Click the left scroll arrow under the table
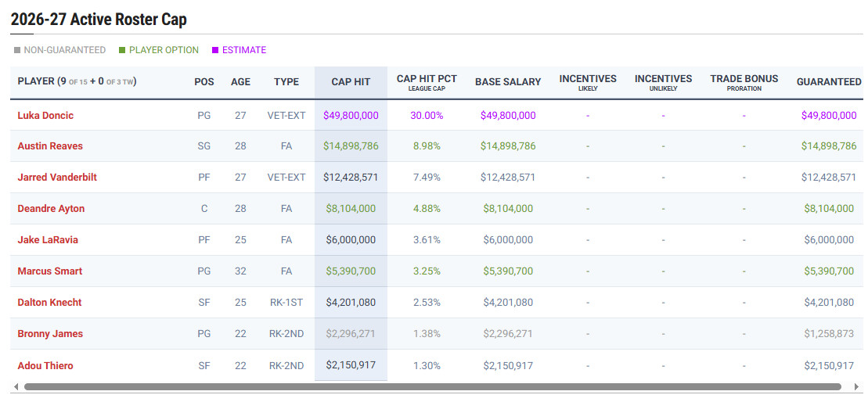This screenshot has height=402, width=868. coord(16,386)
